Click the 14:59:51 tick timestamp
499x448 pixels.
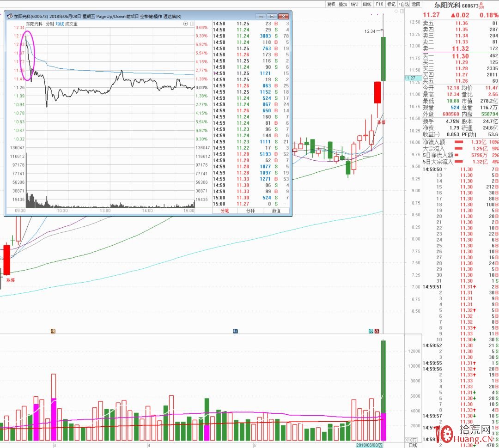point(432,287)
